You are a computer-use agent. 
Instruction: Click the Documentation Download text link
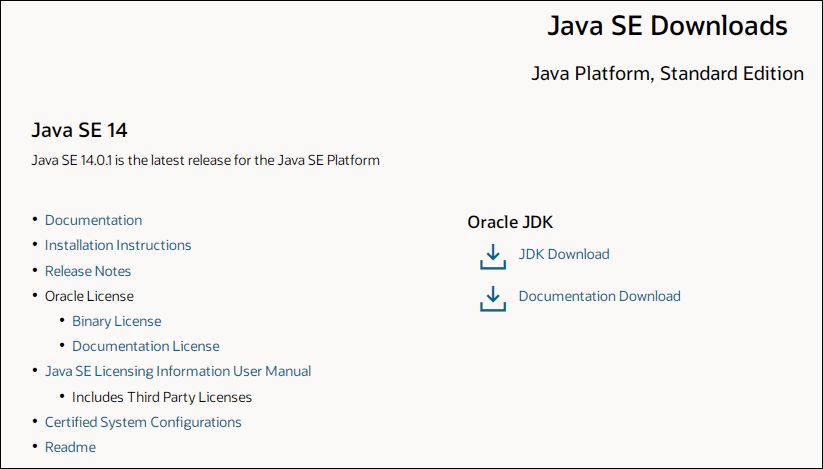599,296
